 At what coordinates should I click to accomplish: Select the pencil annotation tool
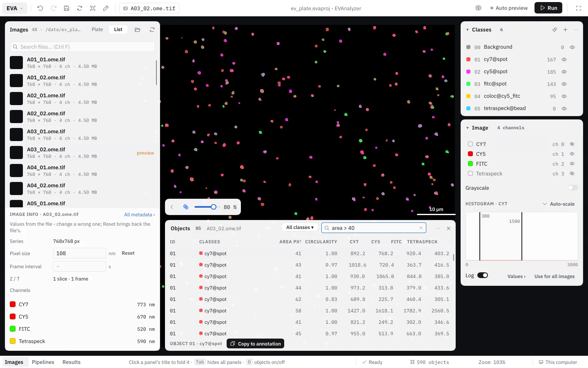[106, 8]
